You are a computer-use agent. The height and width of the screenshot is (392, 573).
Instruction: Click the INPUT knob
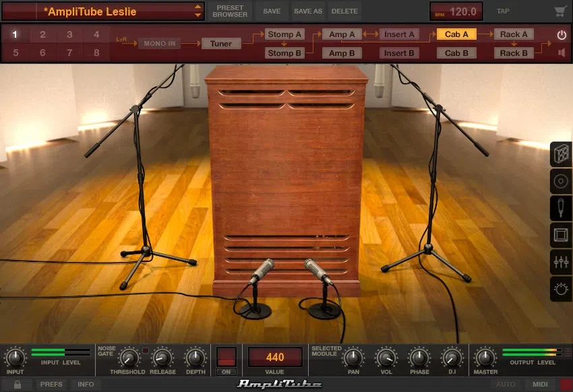15,358
